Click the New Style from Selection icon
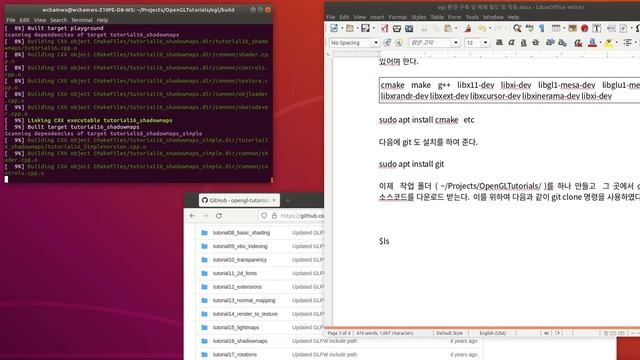 click(399, 42)
